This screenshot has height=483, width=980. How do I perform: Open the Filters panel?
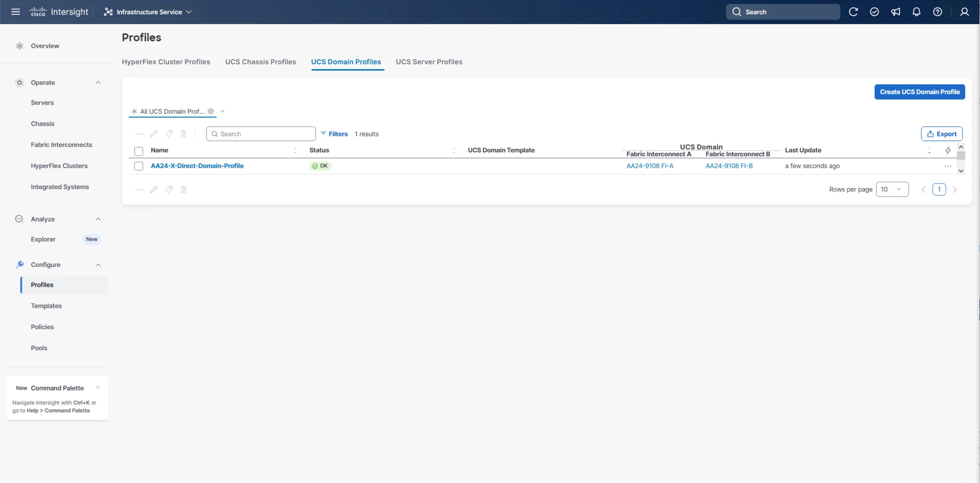pyautogui.click(x=335, y=134)
